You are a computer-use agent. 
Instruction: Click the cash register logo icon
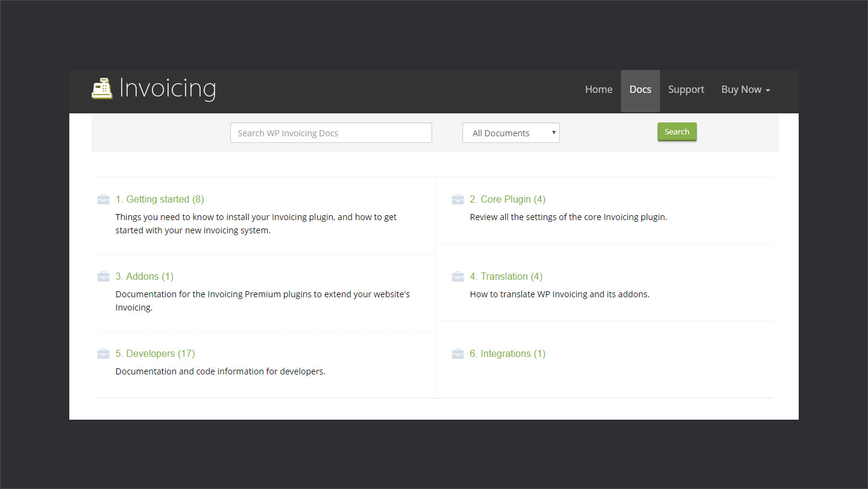click(102, 89)
